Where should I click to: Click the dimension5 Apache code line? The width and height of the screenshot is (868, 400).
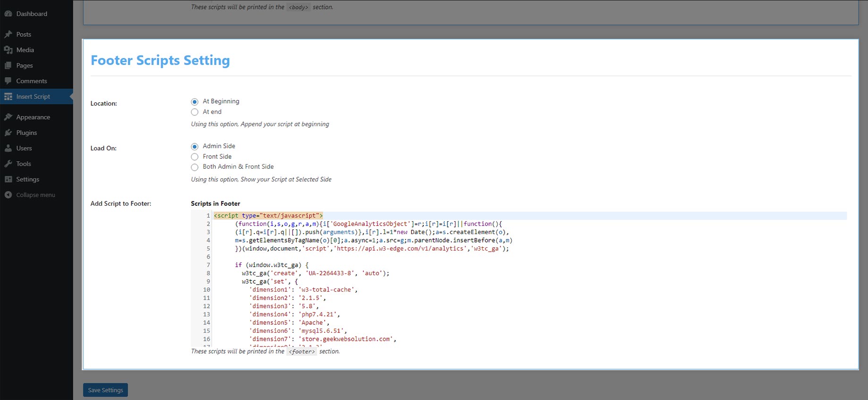point(289,322)
